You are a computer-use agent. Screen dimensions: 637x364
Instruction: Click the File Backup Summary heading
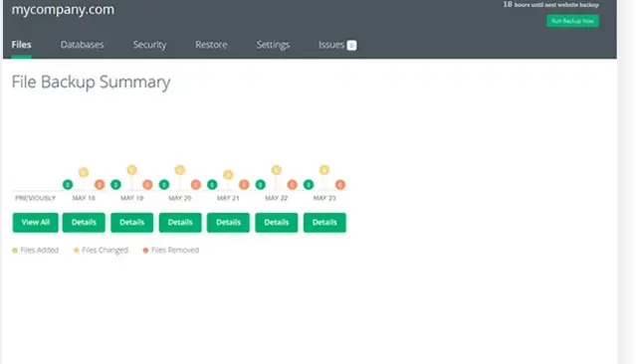(x=91, y=82)
